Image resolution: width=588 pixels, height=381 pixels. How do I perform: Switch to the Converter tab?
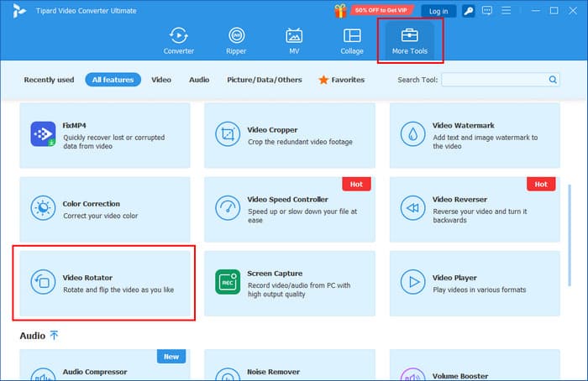178,42
